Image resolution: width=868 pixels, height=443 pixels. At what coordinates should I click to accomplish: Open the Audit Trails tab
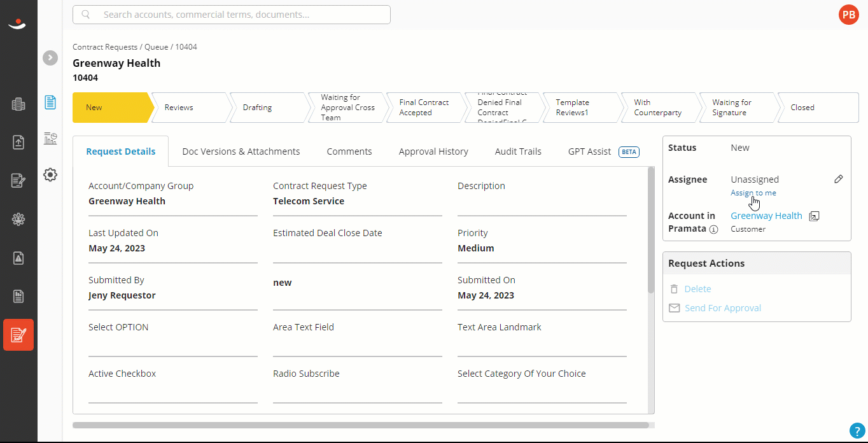pyautogui.click(x=518, y=151)
